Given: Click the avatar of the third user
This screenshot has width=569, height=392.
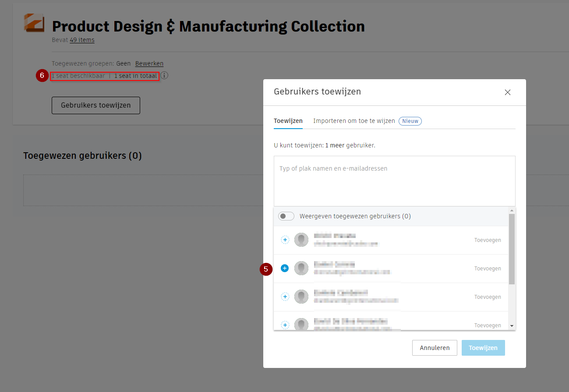Looking at the screenshot, I should tap(301, 297).
